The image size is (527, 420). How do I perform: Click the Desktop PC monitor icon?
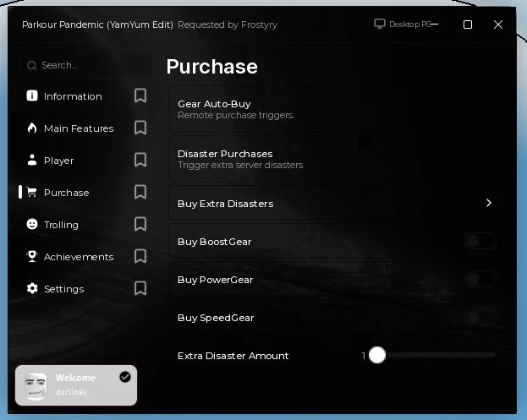[x=380, y=24]
